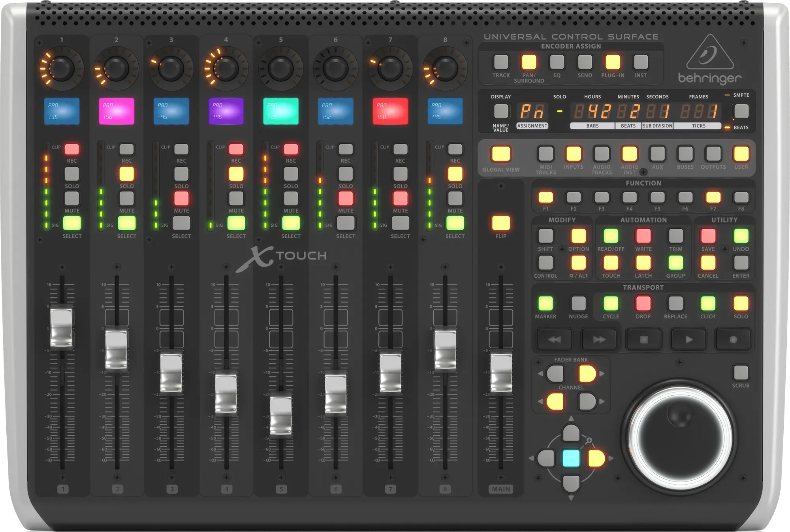Screen dimensions: 790x532
Task: Toggle MUTE on channel 6
Action: pyautogui.click(x=346, y=198)
